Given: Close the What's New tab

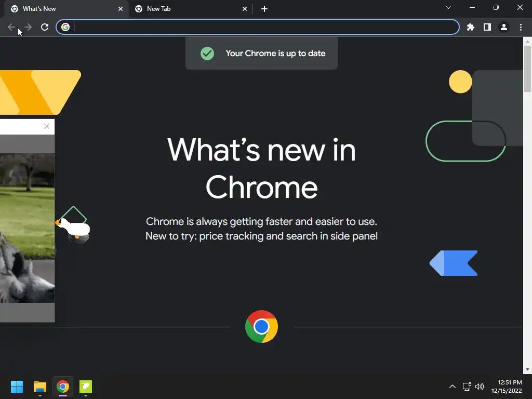Looking at the screenshot, I should tap(121, 9).
